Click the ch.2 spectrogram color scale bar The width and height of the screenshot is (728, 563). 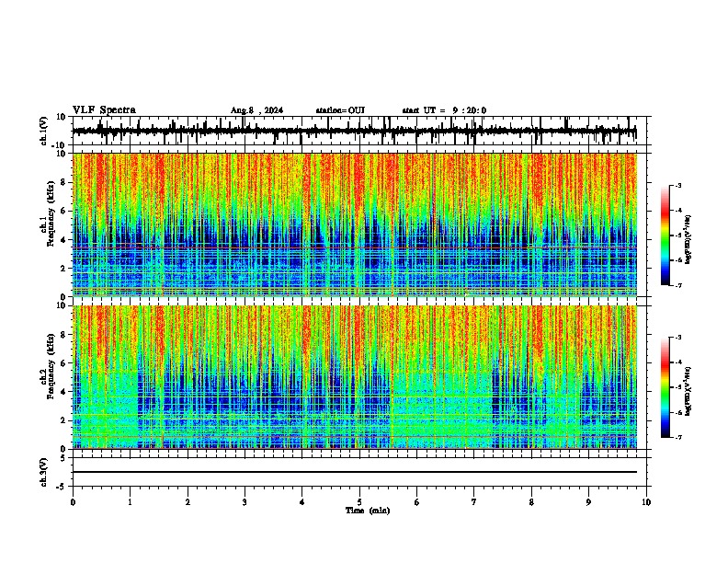pyautogui.click(x=665, y=387)
